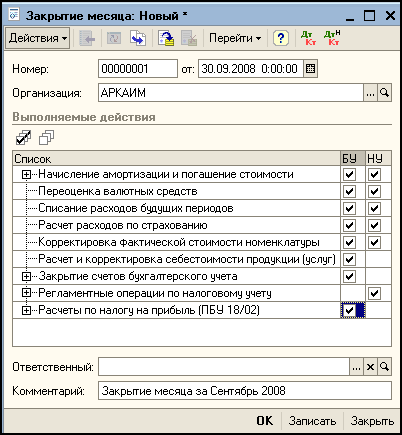
Task: Toggle НУ checkbox for Списание расходов будущих периодов
Action: [x=374, y=208]
